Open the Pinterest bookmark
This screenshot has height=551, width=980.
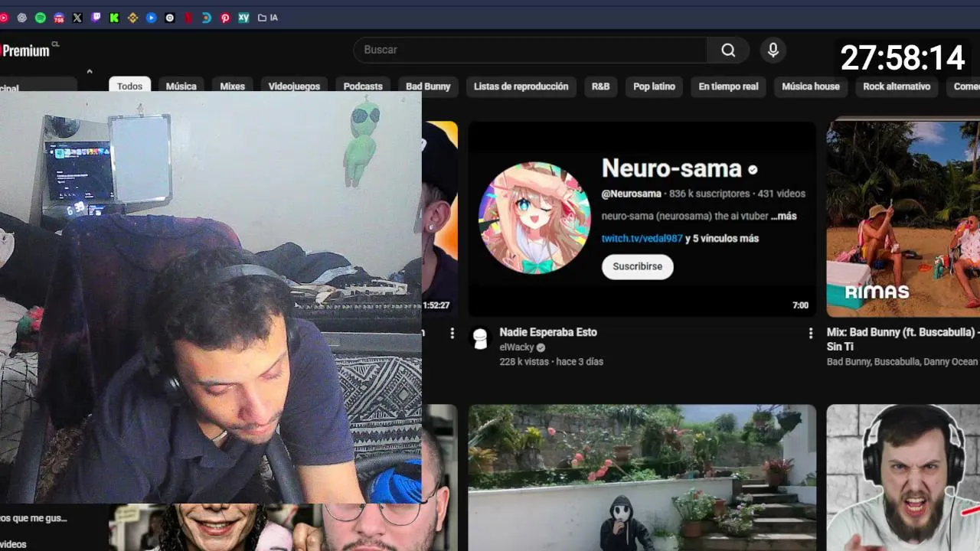pyautogui.click(x=225, y=18)
